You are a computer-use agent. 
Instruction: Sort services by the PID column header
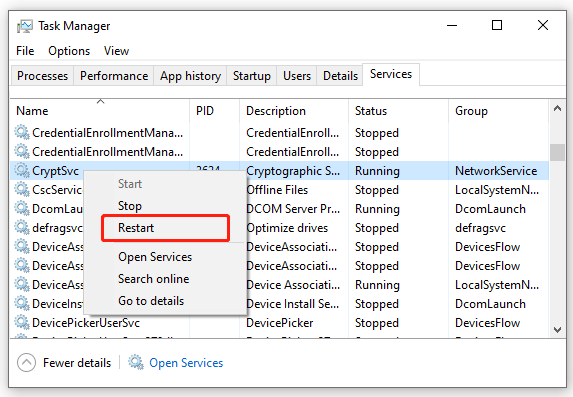(215, 111)
